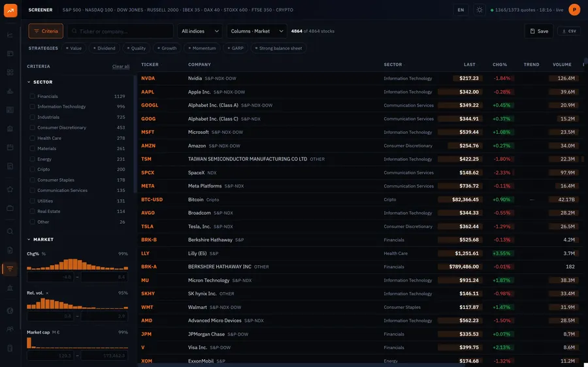
Task: Open the orange P profile avatar
Action: pos(574,10)
